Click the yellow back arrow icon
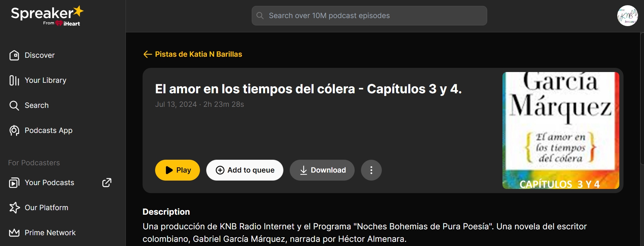This screenshot has width=644, height=246. point(148,54)
